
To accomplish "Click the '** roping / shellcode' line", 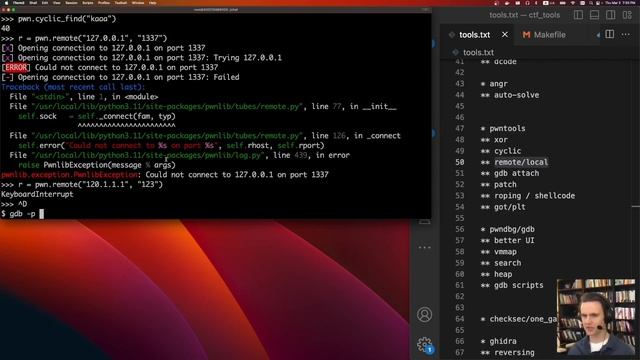I will (x=528, y=196).
